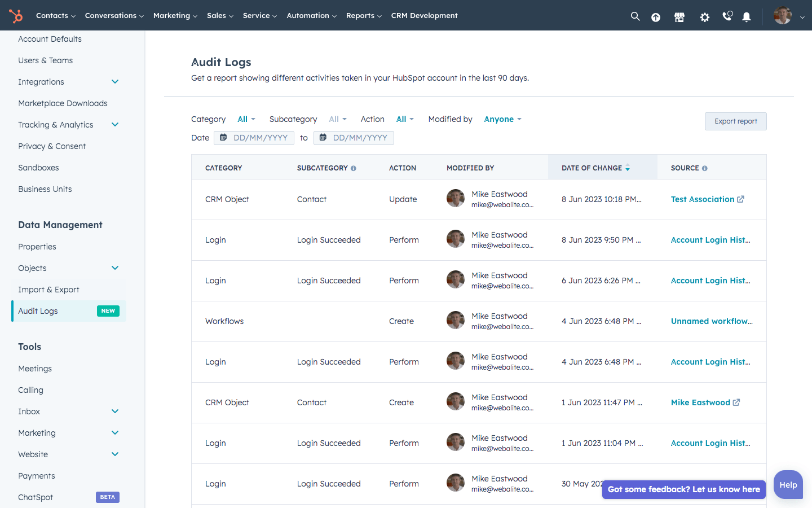Open the notifications bell icon
This screenshot has height=508, width=812.
click(x=747, y=17)
